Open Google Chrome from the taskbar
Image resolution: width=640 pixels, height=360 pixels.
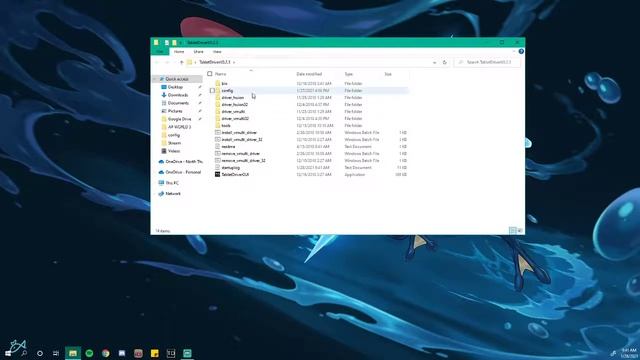click(105, 353)
